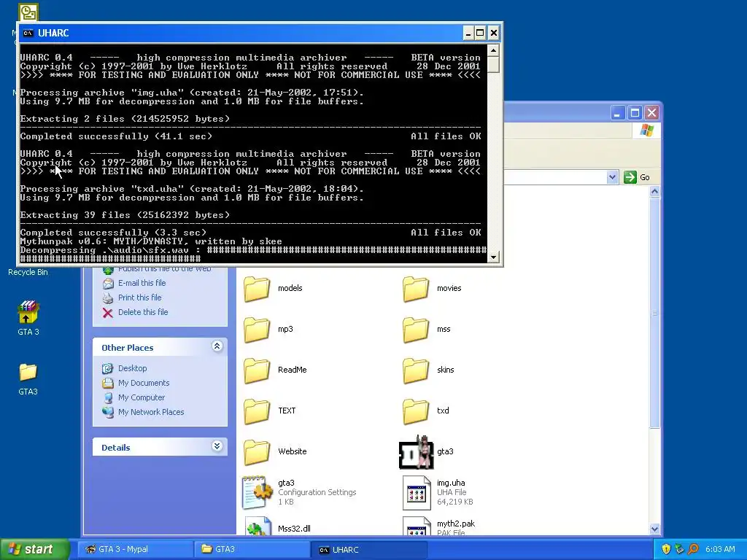
Task: Click UHARC console scrollbar down arrow
Action: pyautogui.click(x=494, y=257)
